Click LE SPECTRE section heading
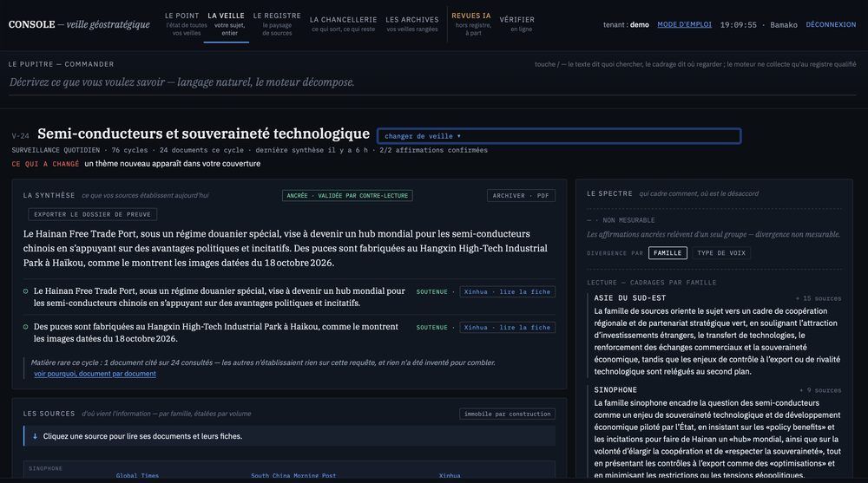The image size is (868, 483). 609,193
